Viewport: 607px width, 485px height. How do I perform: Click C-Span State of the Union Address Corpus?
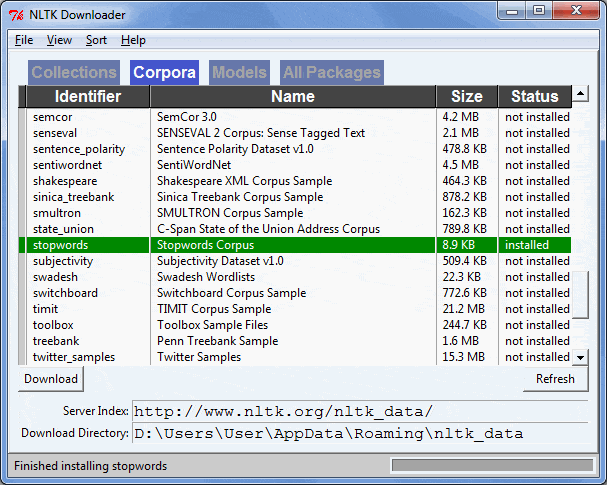(x=268, y=229)
